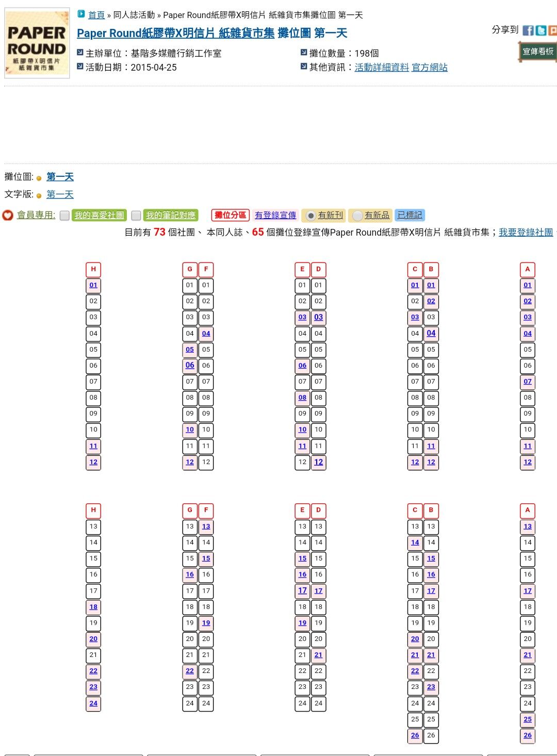Viewport: 557px width, 756px height.
Task: Open booth C26
Action: click(415, 735)
